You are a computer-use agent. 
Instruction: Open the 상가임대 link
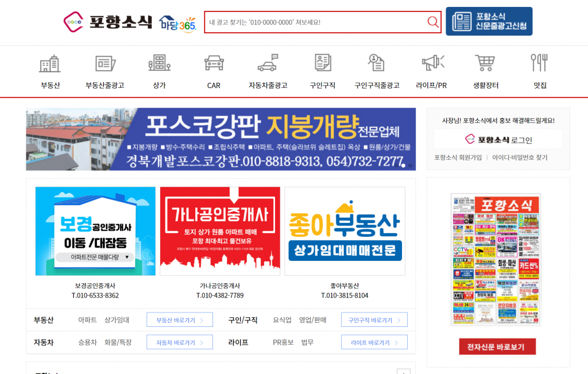coord(117,320)
